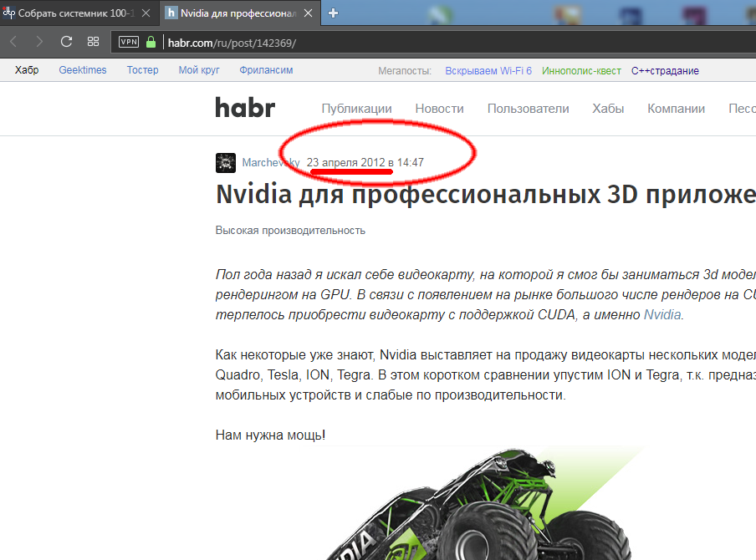Image resolution: width=756 pixels, height=560 pixels.
Task: Click the habr logo
Action: click(245, 108)
